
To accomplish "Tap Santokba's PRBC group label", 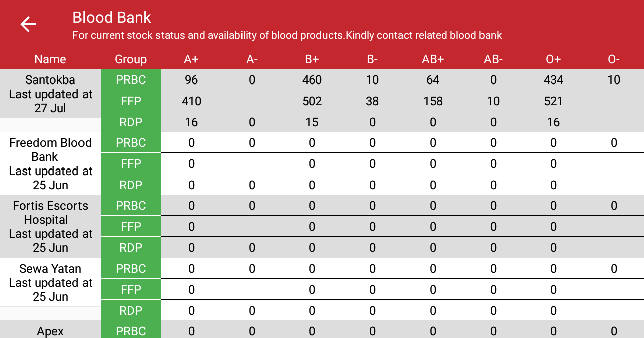I will 131,80.
